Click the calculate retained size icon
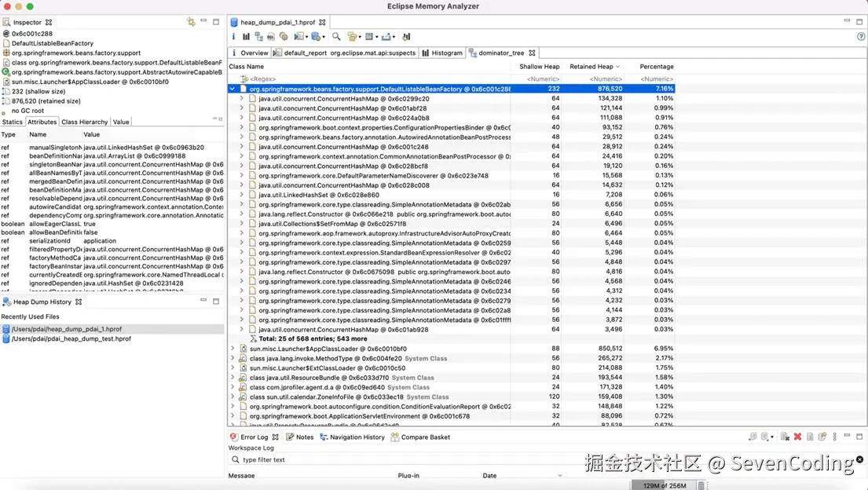Screen dimensions: 868x490 tap(369, 37)
